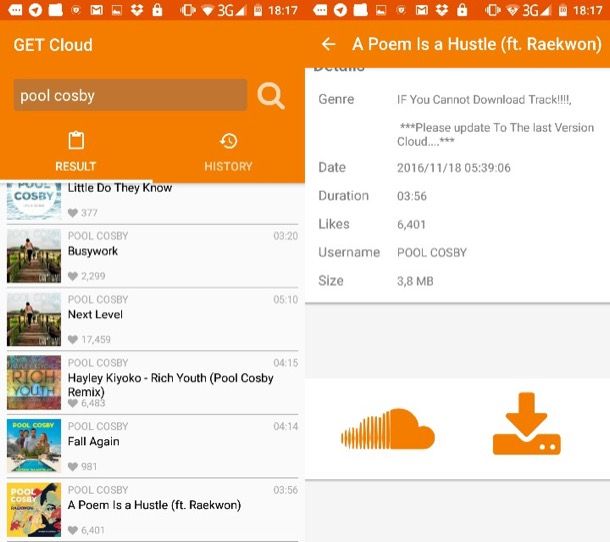
Task: Tap Gmail icon in left status bar
Action: pyautogui.click(x=96, y=11)
